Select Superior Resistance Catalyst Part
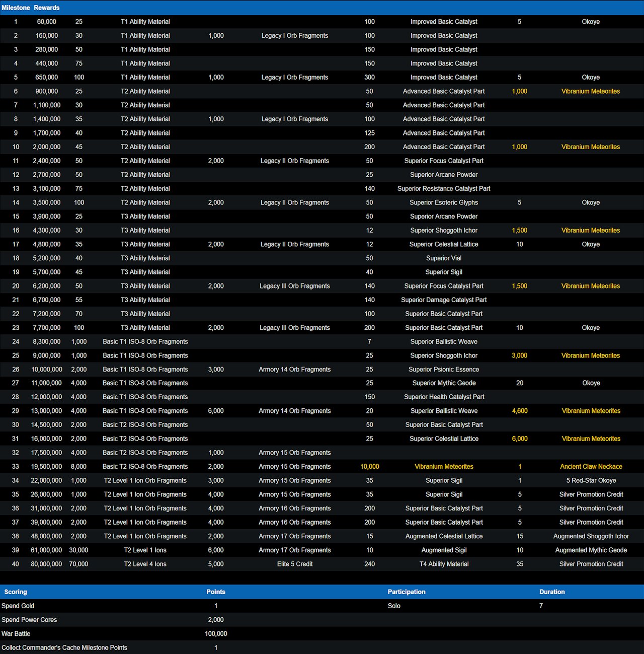Viewport: 644px width, 654px height. 444,188
